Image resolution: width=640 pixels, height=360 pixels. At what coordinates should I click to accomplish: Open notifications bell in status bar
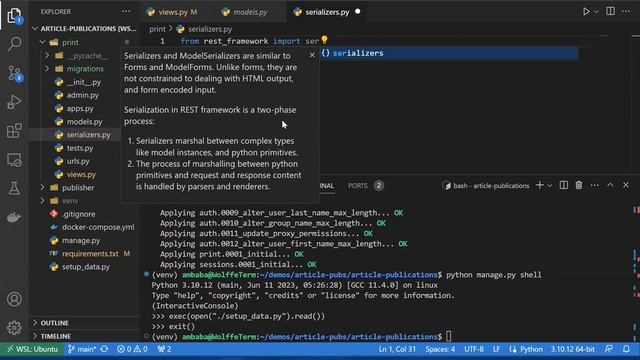click(626, 349)
